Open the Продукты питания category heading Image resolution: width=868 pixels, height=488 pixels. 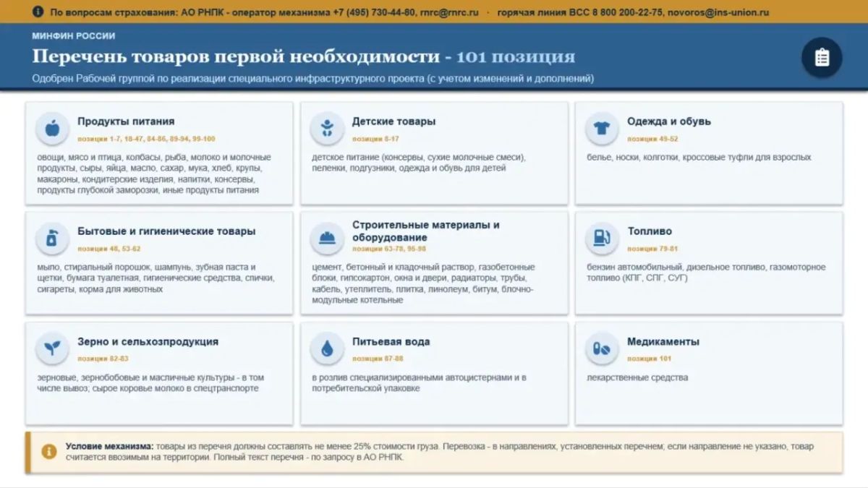[x=126, y=121]
